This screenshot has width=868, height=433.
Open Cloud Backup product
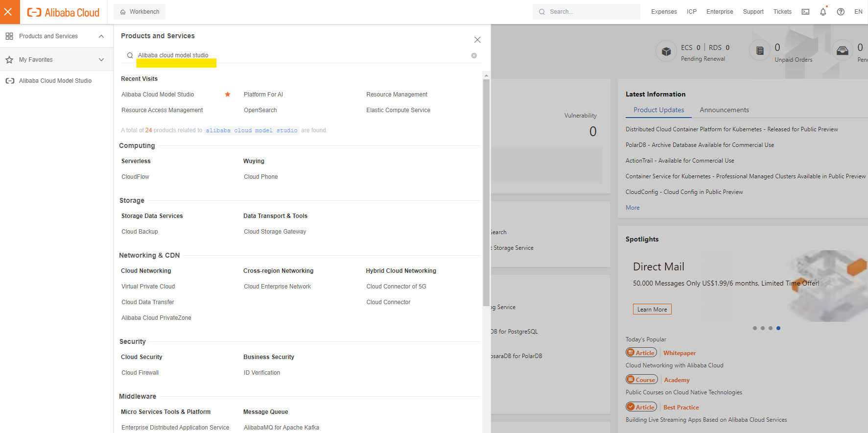pyautogui.click(x=140, y=232)
